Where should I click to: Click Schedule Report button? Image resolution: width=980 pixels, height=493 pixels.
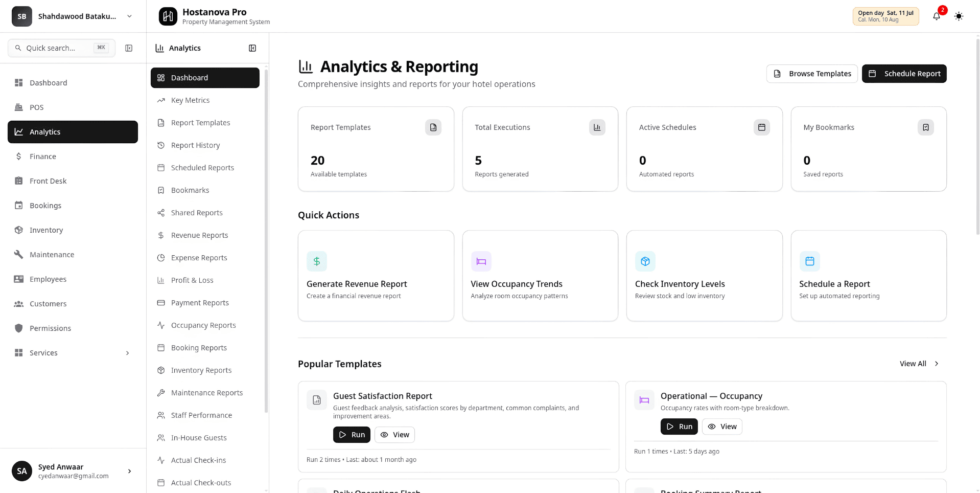pos(904,74)
